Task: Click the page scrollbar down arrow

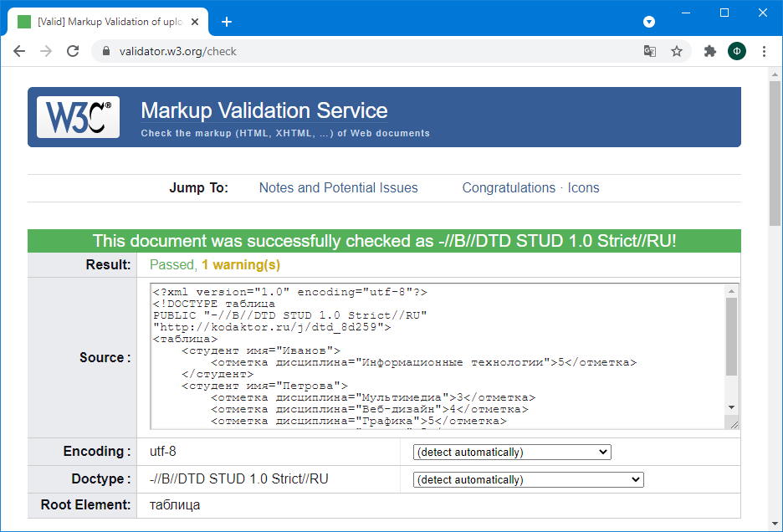Action: coord(775,524)
